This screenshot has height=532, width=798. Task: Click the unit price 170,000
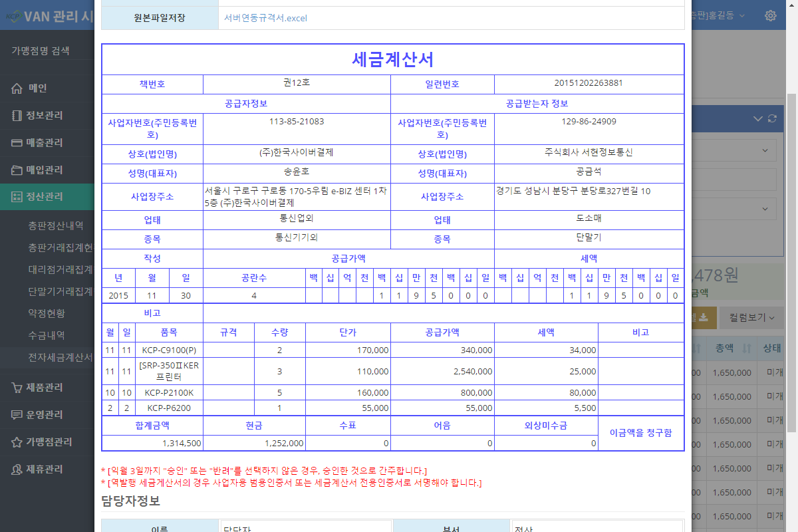tap(372, 350)
